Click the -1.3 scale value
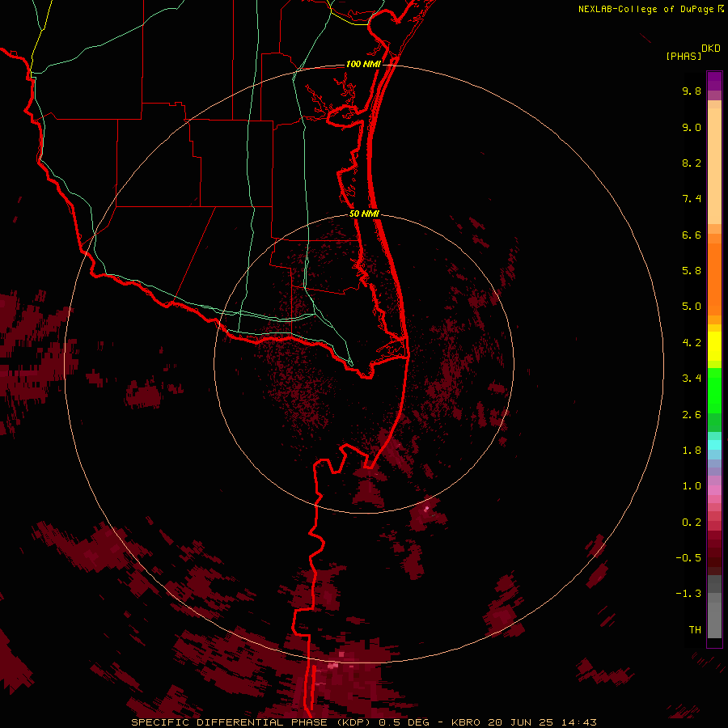 click(x=688, y=594)
